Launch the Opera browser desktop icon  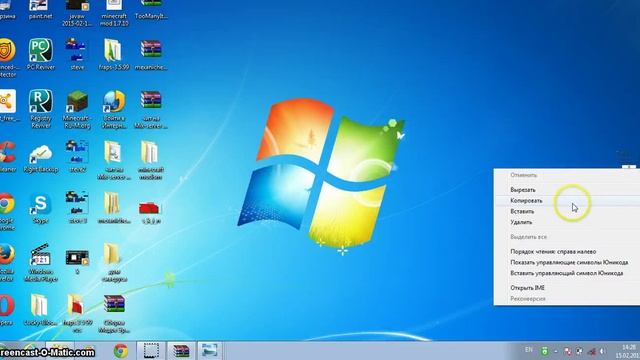pyautogui.click(x=7, y=310)
